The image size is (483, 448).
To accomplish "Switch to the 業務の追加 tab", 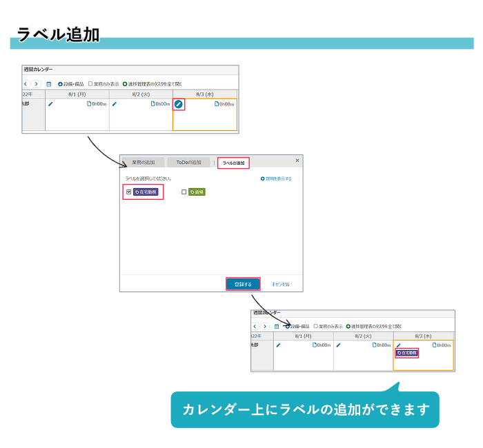I will 144,163.
